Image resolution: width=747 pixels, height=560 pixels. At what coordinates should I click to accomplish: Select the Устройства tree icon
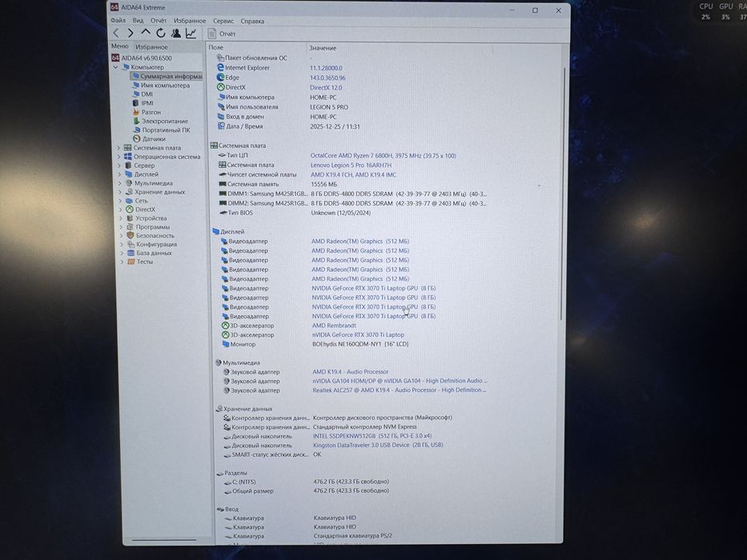130,218
